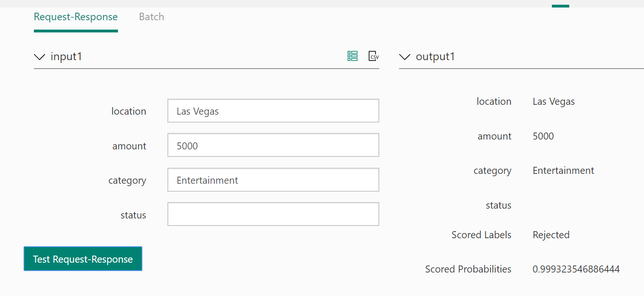Click the status label beside the empty input
This screenshot has height=296, width=644.
pos(133,215)
